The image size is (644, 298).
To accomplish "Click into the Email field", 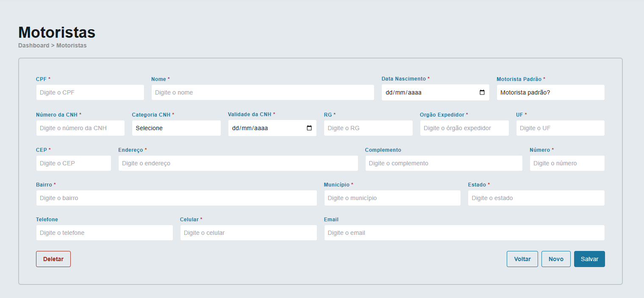I will tap(464, 233).
